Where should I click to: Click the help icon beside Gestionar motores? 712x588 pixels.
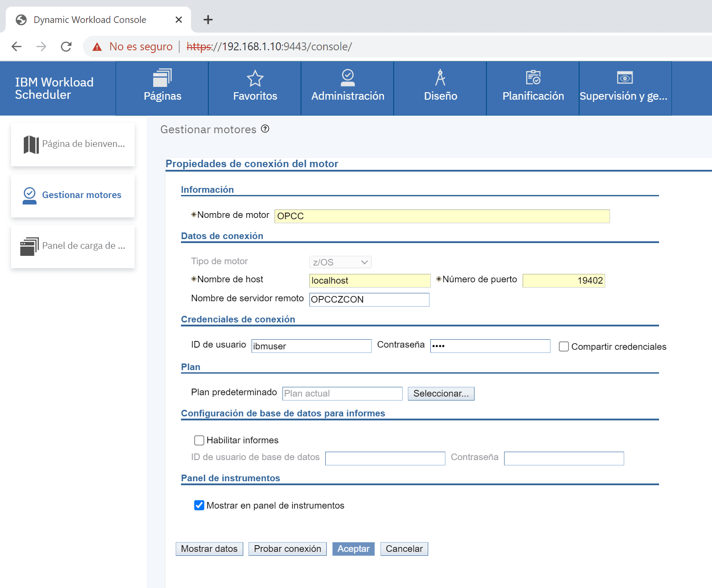265,129
